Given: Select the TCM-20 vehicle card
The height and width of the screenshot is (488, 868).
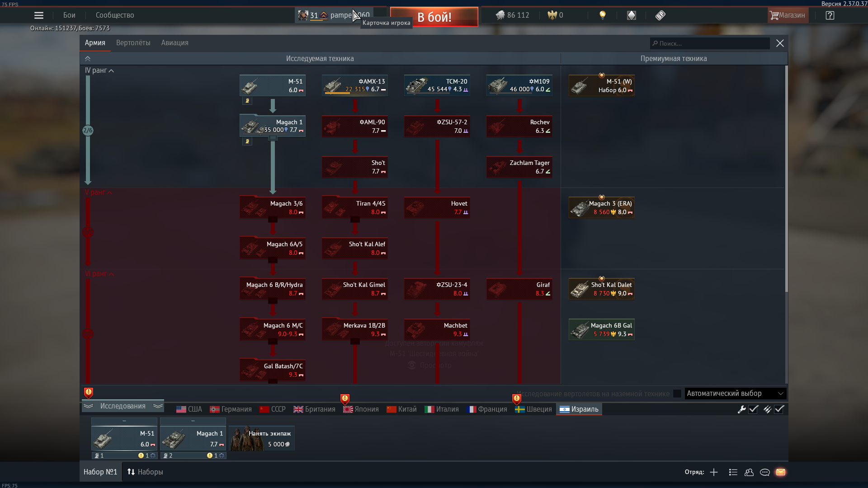Looking at the screenshot, I should coord(437,85).
